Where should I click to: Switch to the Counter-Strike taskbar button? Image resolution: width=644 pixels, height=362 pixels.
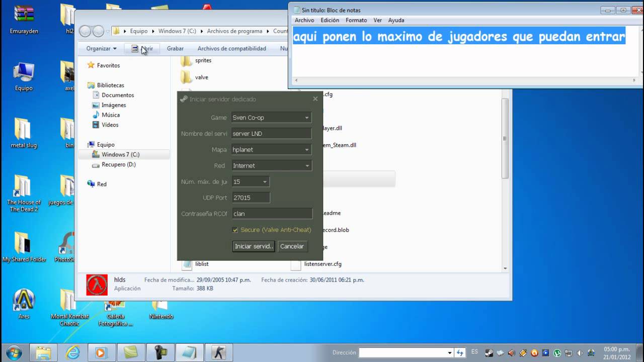coord(218,352)
